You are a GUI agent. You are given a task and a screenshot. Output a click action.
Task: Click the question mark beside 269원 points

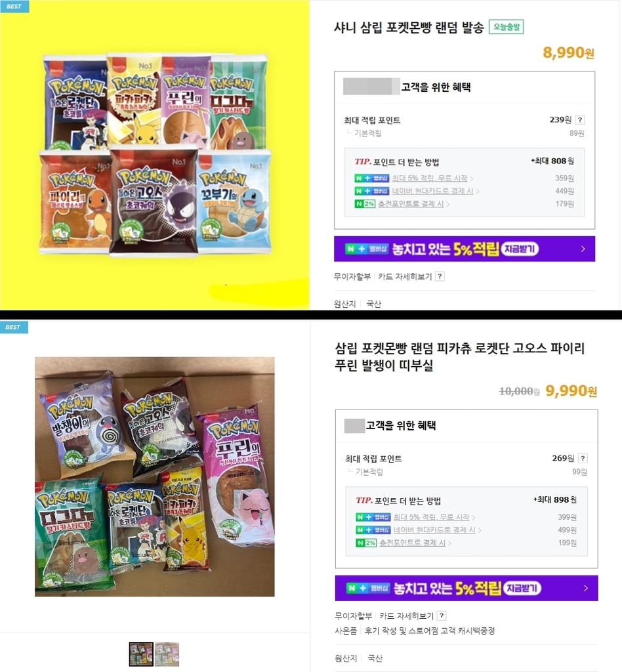tap(583, 459)
